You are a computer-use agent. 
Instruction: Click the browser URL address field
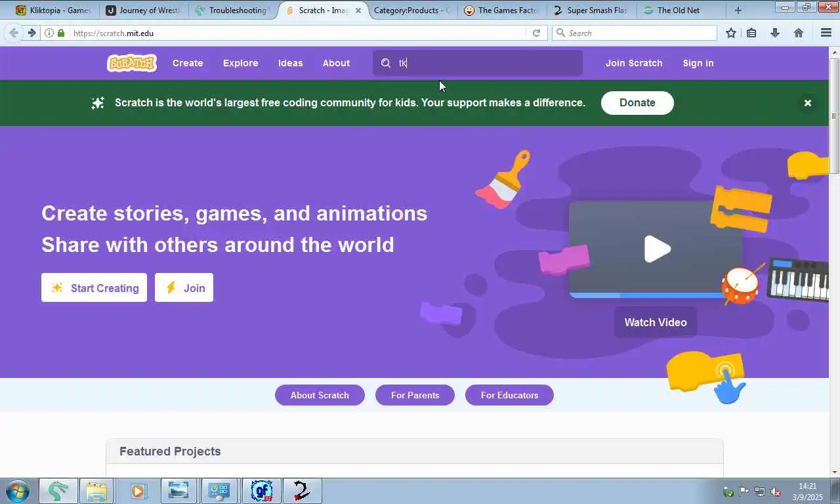295,33
